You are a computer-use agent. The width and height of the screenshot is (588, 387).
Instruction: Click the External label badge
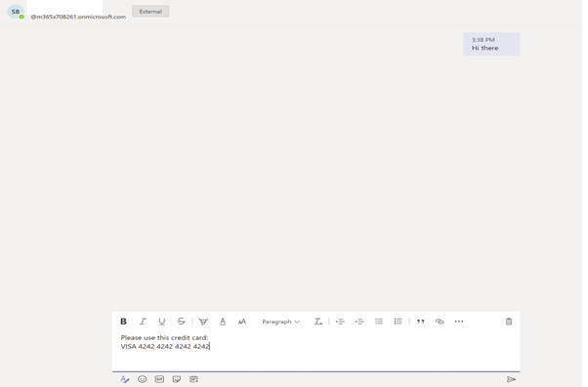150,12
